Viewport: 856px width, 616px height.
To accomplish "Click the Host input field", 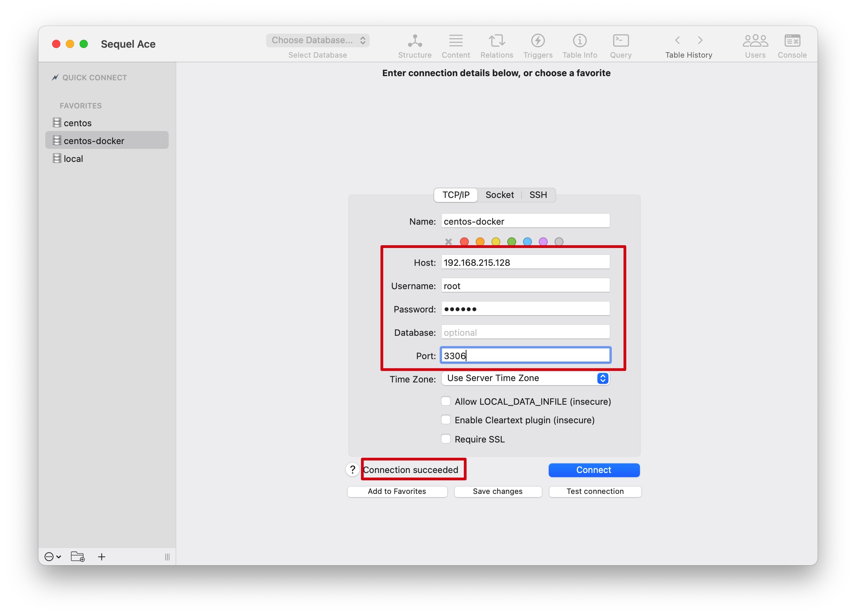I will tap(526, 262).
